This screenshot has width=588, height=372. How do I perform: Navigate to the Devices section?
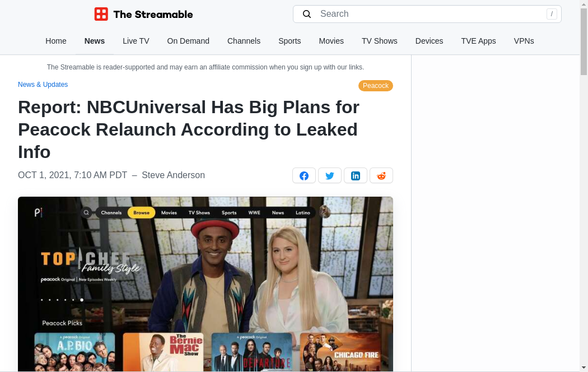429,41
